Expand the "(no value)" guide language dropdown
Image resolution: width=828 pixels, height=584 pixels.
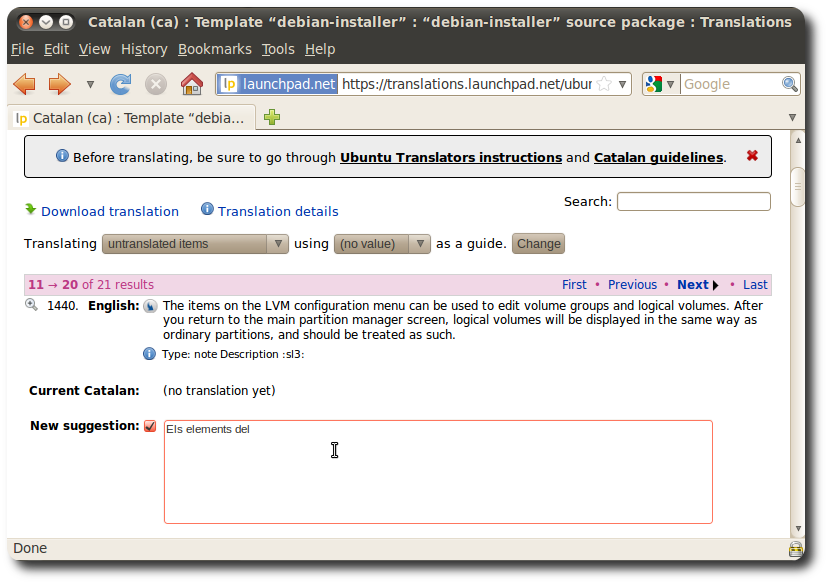click(382, 244)
